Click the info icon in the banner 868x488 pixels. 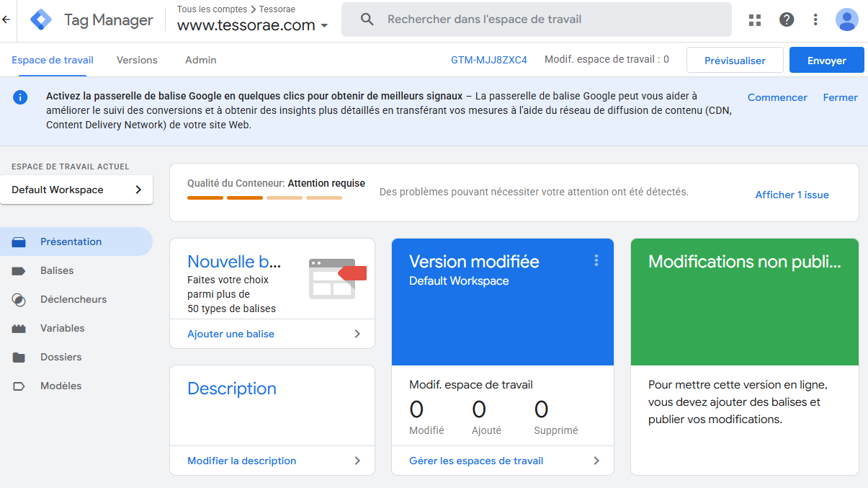point(20,97)
